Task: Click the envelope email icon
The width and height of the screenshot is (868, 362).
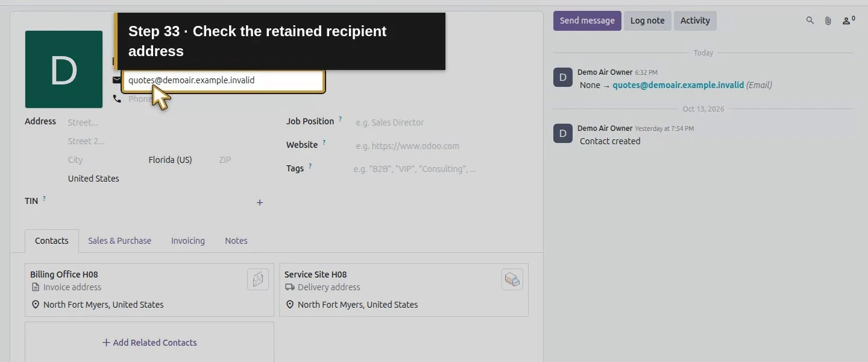Action: (x=117, y=80)
